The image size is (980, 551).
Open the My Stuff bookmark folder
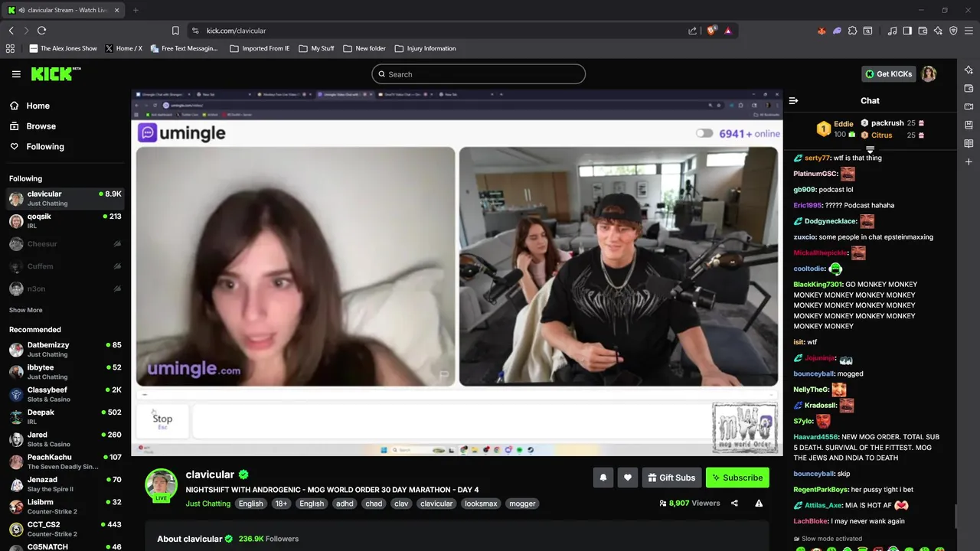pyautogui.click(x=316, y=48)
